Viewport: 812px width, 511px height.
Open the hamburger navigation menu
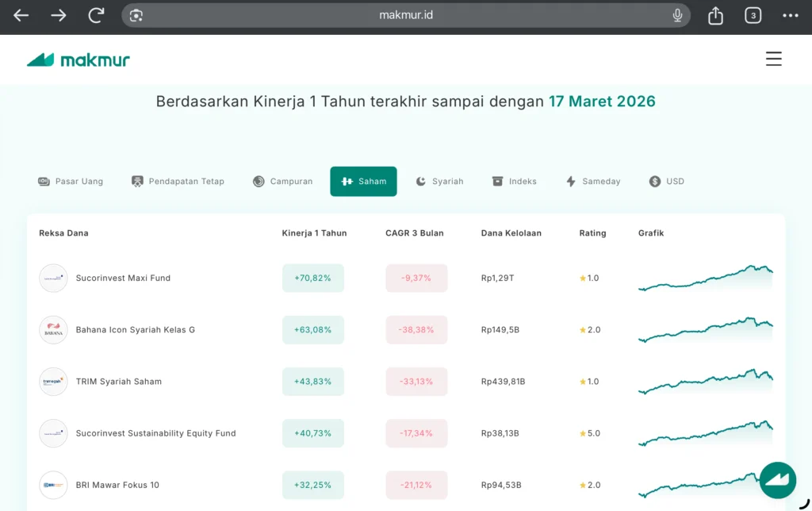[773, 59]
